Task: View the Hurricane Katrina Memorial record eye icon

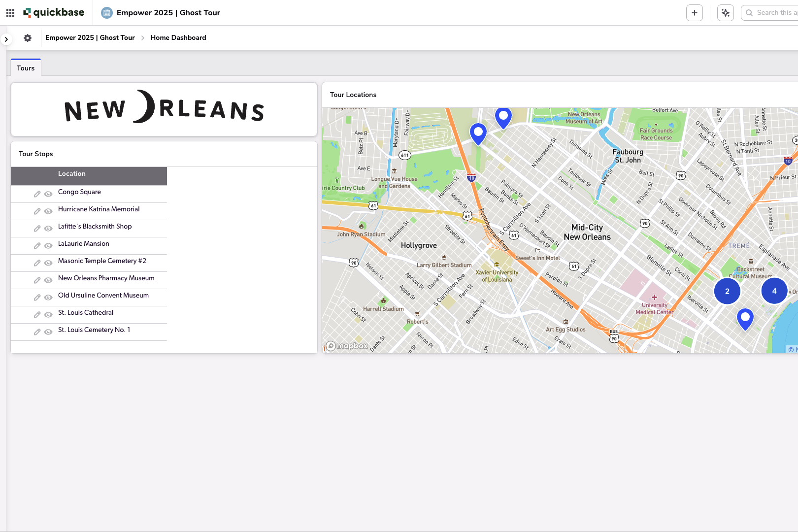Action: 48,211
